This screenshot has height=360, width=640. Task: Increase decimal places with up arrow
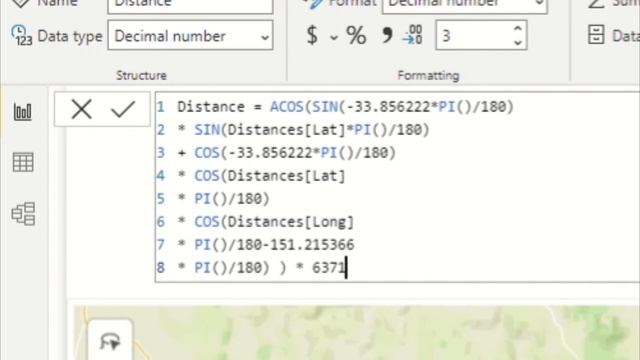tap(518, 29)
